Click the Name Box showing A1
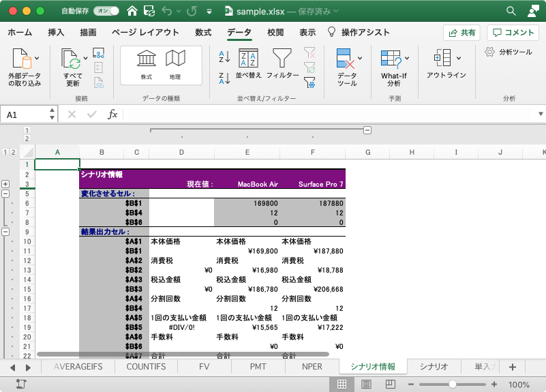 27,115
